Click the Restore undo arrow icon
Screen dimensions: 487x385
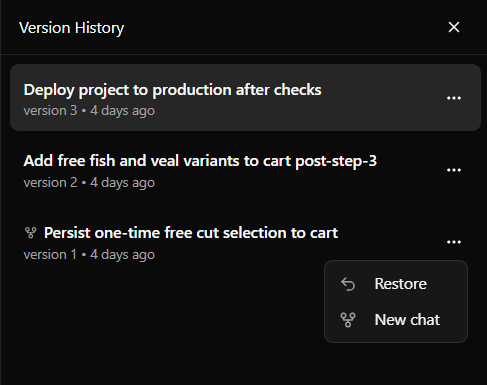(348, 284)
